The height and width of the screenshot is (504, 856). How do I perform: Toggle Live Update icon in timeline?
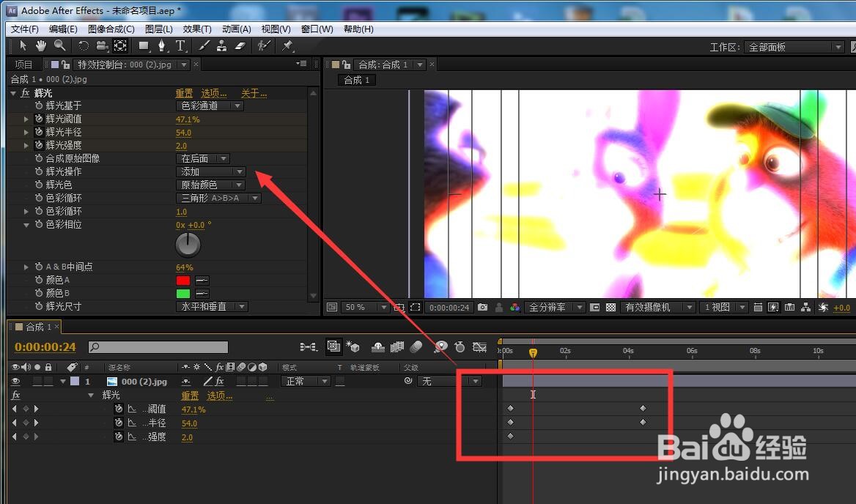[x=333, y=346]
